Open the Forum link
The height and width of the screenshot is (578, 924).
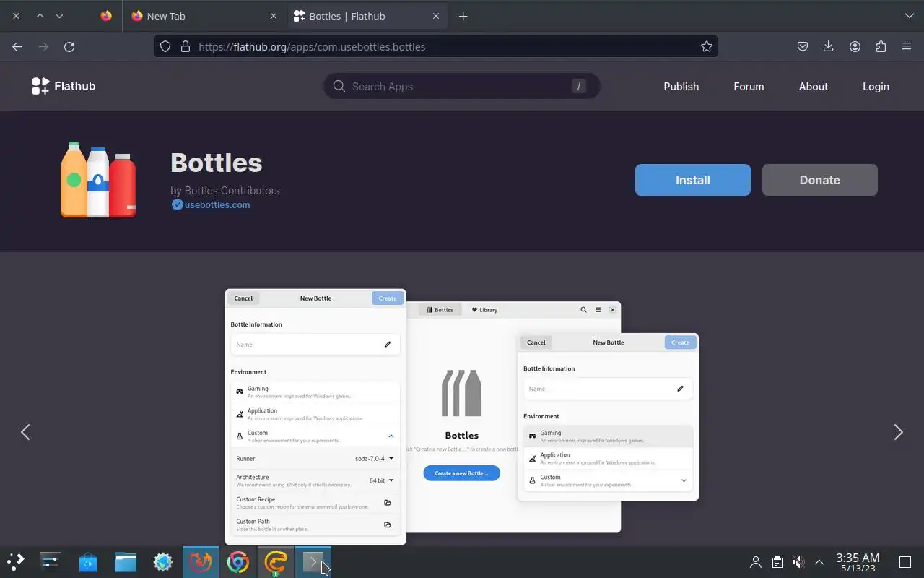click(749, 86)
